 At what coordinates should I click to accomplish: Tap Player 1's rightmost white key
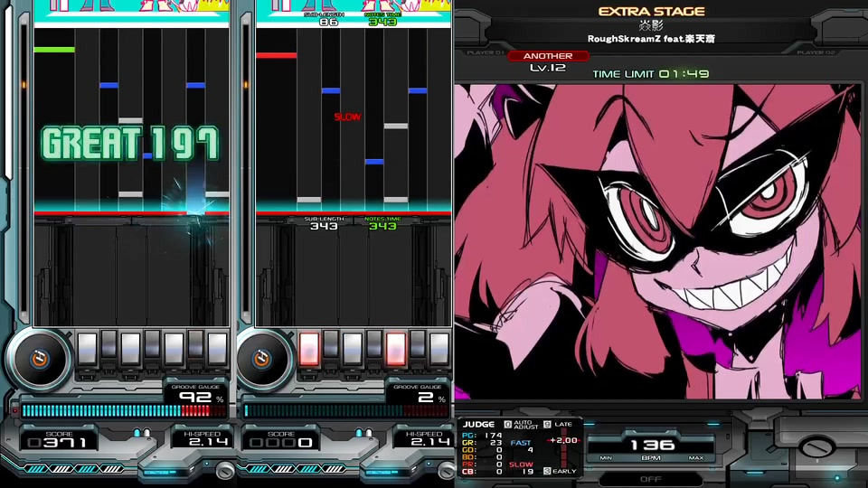pos(217,349)
